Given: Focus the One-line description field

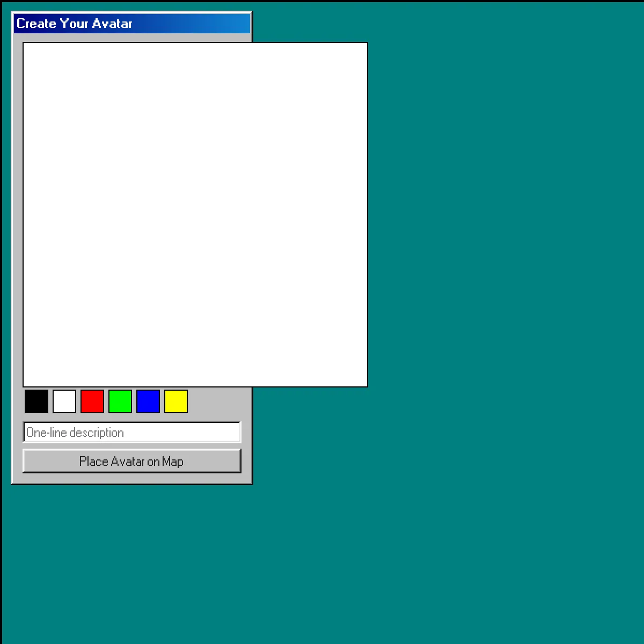Looking at the screenshot, I should [x=132, y=432].
